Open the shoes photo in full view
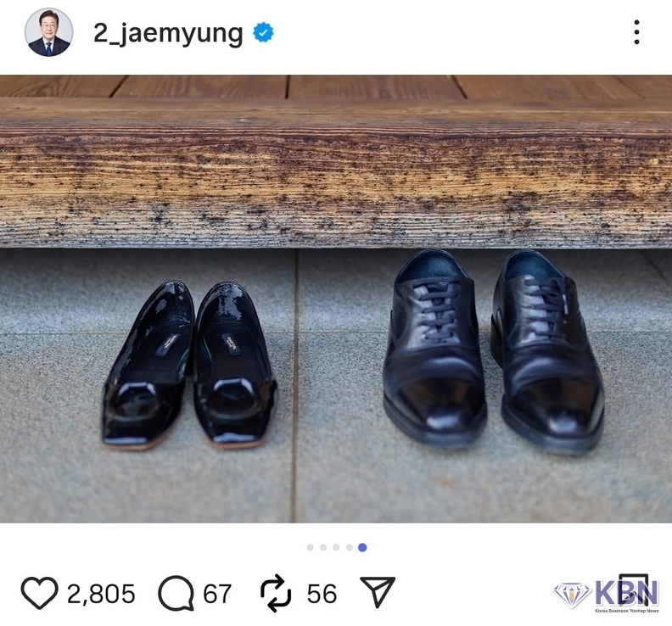This screenshot has width=672, height=626. 336,299
